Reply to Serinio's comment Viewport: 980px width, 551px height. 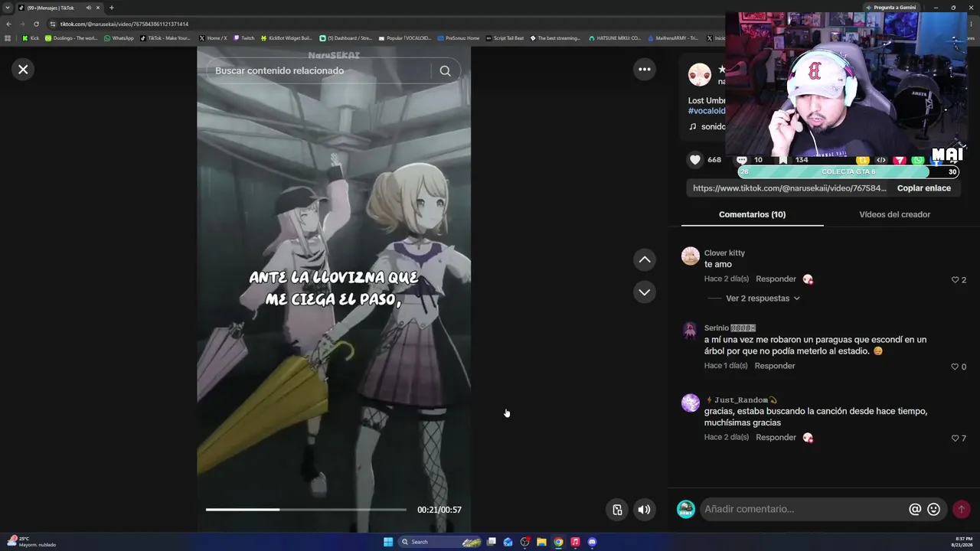(775, 366)
